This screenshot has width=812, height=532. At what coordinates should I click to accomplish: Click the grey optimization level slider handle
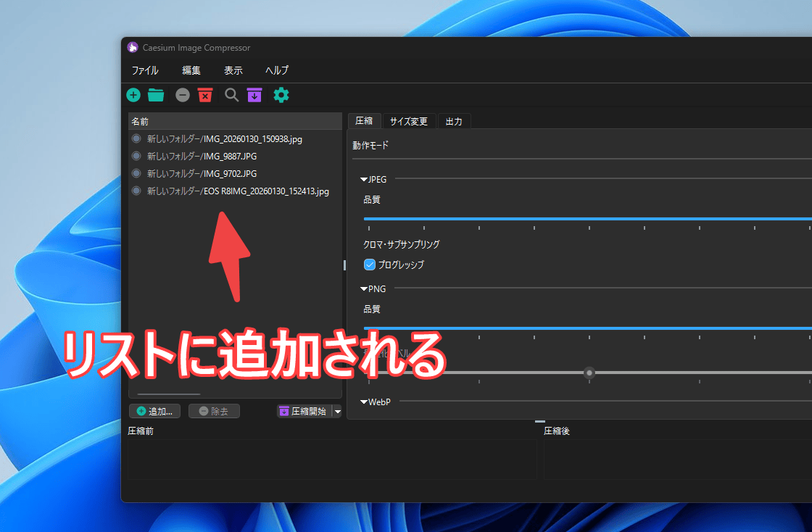tap(589, 373)
